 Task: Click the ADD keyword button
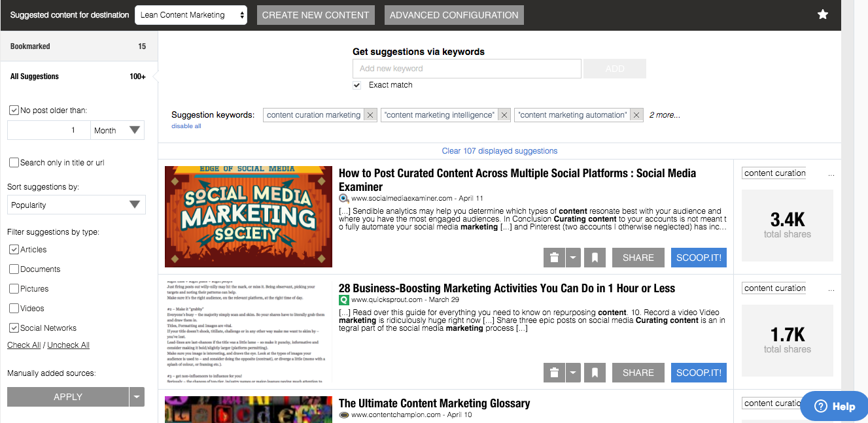[x=615, y=69]
